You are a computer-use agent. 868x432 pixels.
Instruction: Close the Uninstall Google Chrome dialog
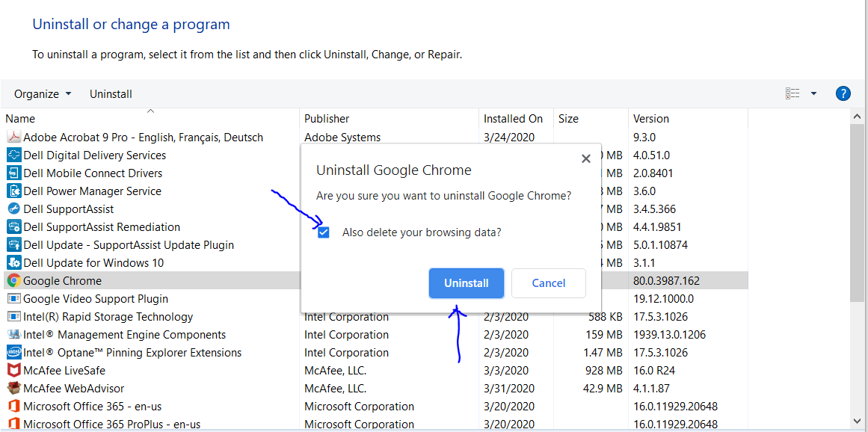(x=586, y=158)
